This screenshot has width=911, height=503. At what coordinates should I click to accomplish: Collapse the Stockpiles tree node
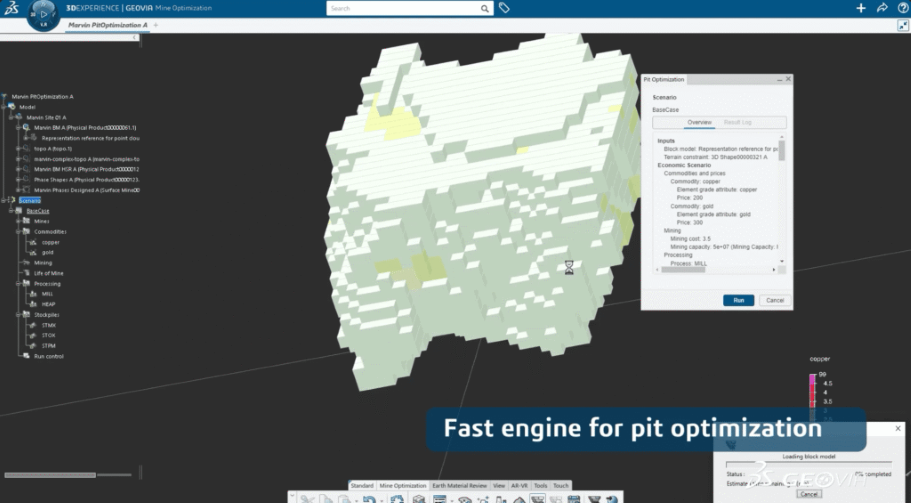tap(20, 314)
